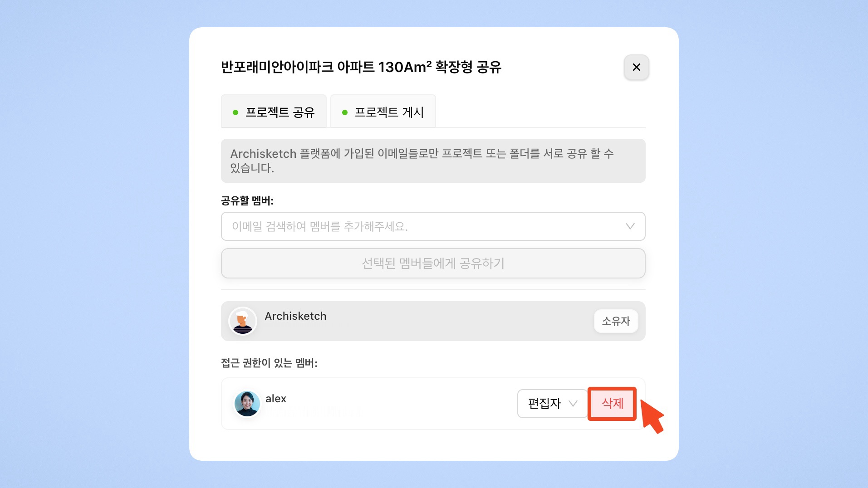The height and width of the screenshot is (488, 868).
Task: Click the green status dot on 프로젝트 공유
Action: [235, 112]
